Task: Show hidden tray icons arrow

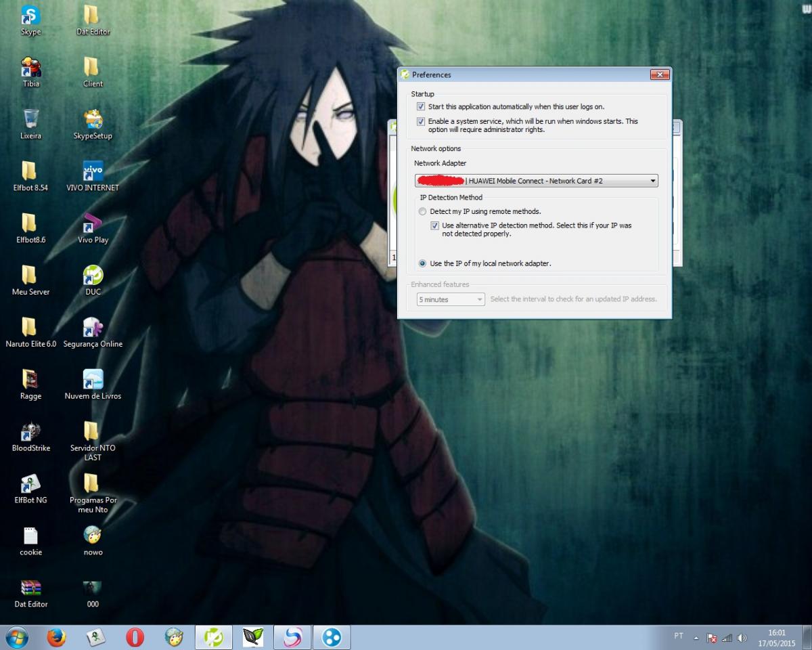Action: 696,638
